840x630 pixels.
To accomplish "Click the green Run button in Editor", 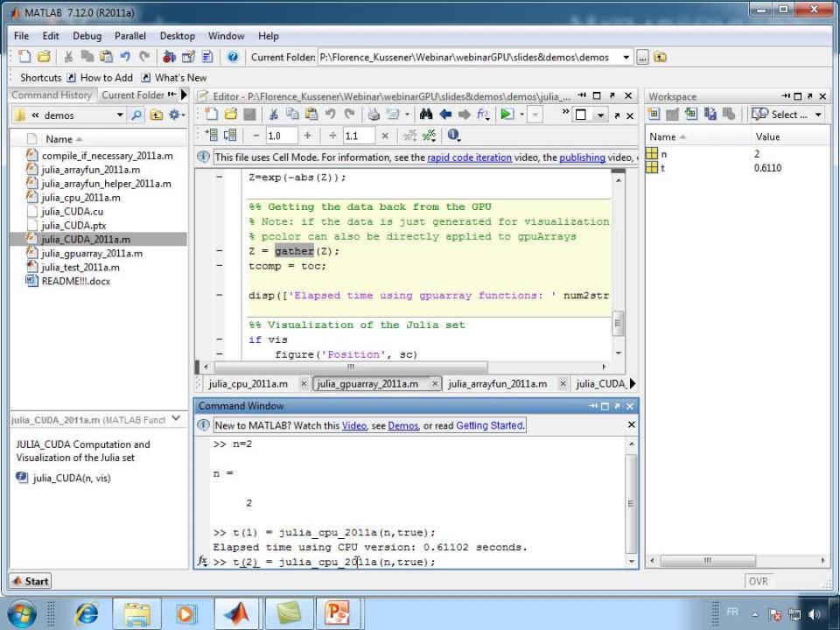I will (507, 114).
